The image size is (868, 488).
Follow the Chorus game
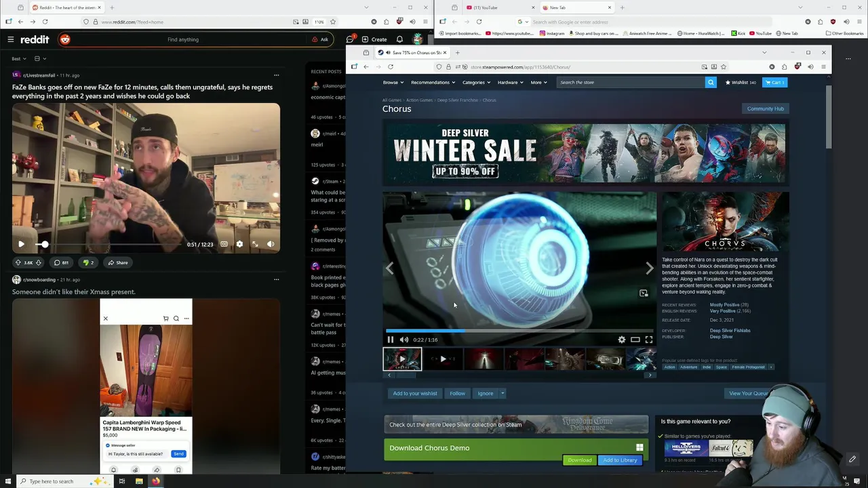click(x=457, y=393)
